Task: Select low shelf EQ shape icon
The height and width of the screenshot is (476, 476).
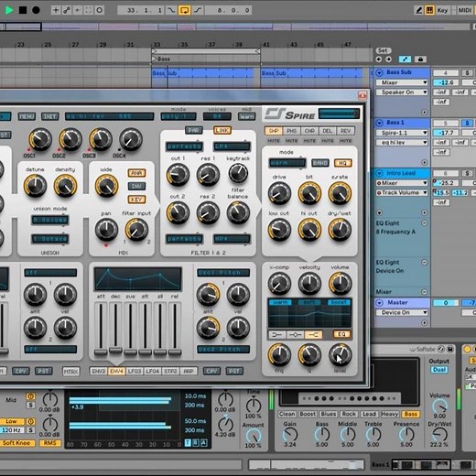Action: (x=277, y=335)
